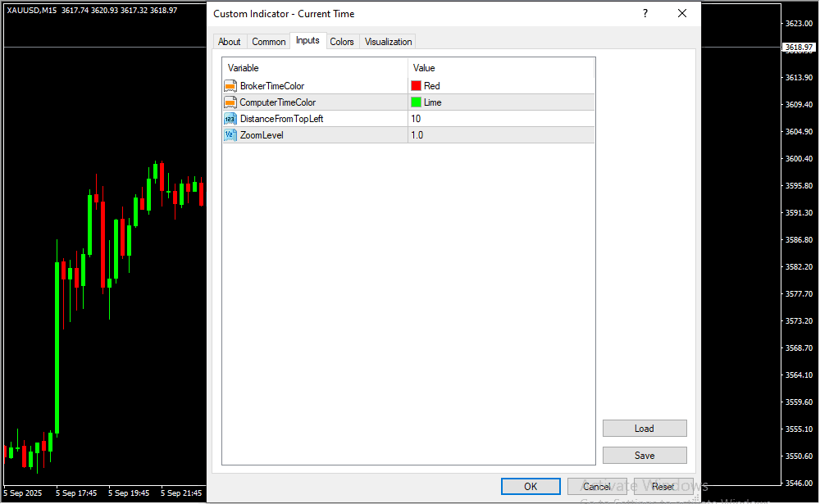The width and height of the screenshot is (820, 504).
Task: Switch to the About tab
Action: [230, 42]
